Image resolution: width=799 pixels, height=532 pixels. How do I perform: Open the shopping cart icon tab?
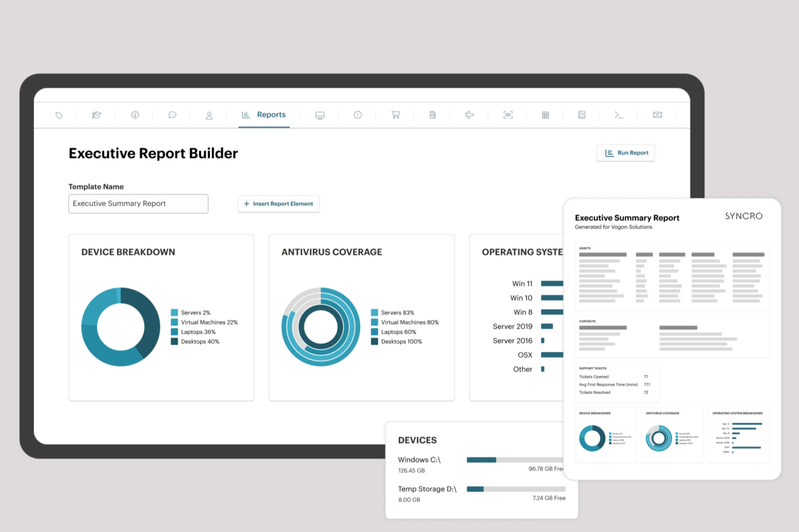[x=396, y=115]
